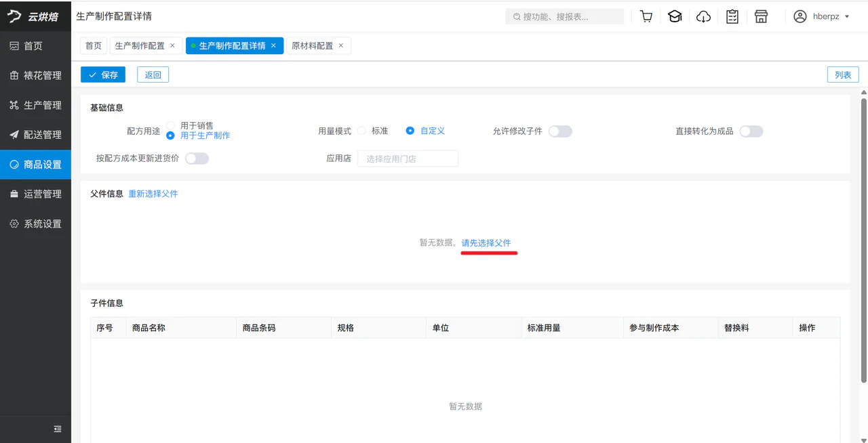Click the 替换料 column header
This screenshot has height=443, width=868.
(755, 328)
